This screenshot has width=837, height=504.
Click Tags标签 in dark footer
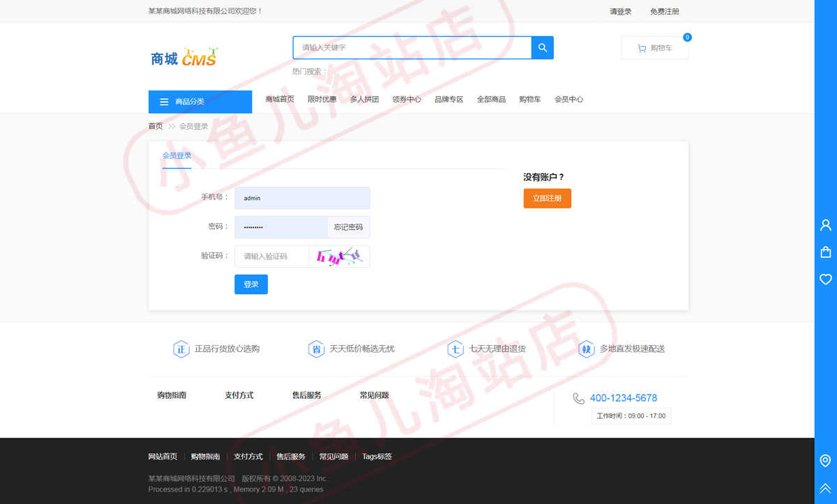click(377, 457)
